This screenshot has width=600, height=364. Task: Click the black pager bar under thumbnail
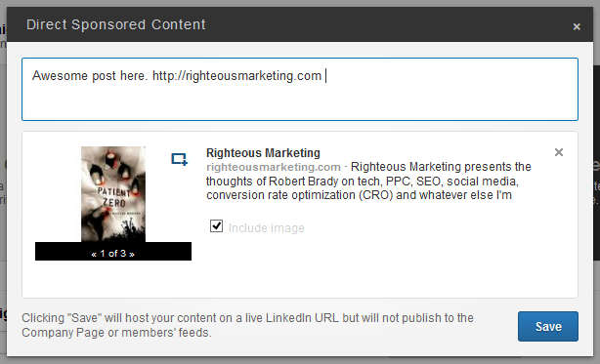[x=113, y=252]
